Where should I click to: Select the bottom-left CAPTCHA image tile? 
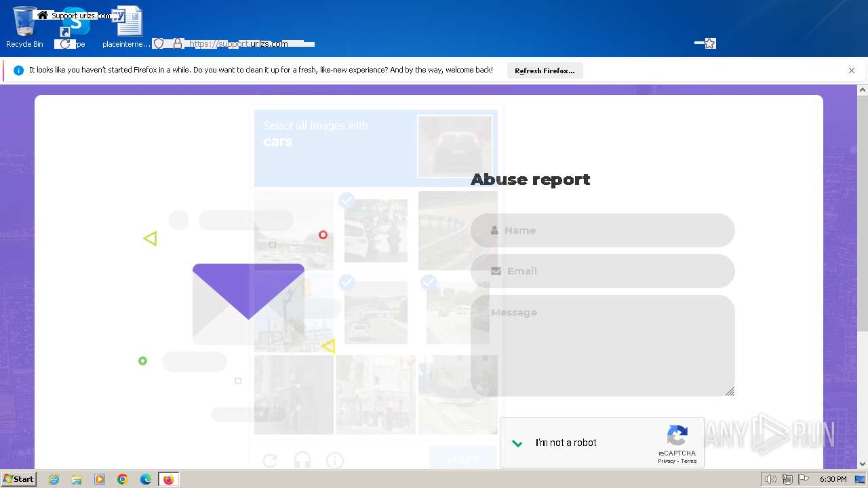(x=294, y=394)
